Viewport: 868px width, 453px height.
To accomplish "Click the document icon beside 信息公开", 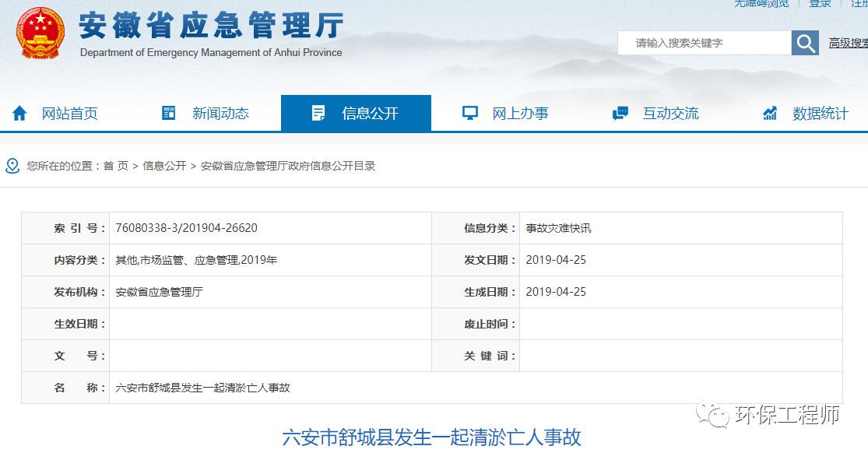I will [318, 114].
